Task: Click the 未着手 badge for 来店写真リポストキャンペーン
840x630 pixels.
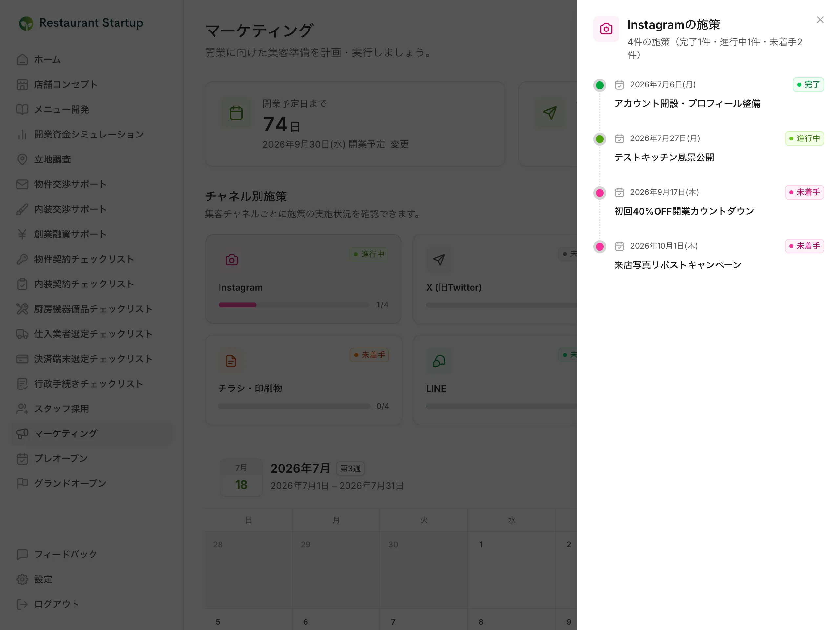Action: [x=804, y=246]
